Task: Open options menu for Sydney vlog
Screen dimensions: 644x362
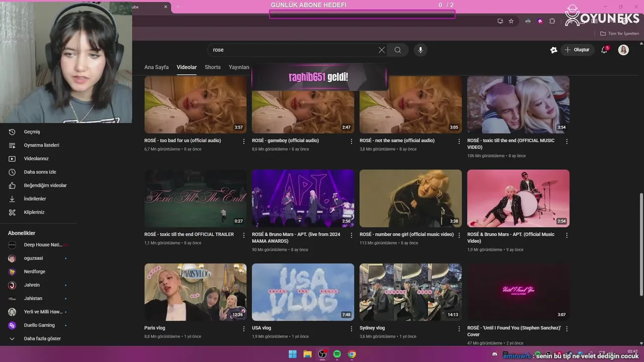Action: click(459, 329)
